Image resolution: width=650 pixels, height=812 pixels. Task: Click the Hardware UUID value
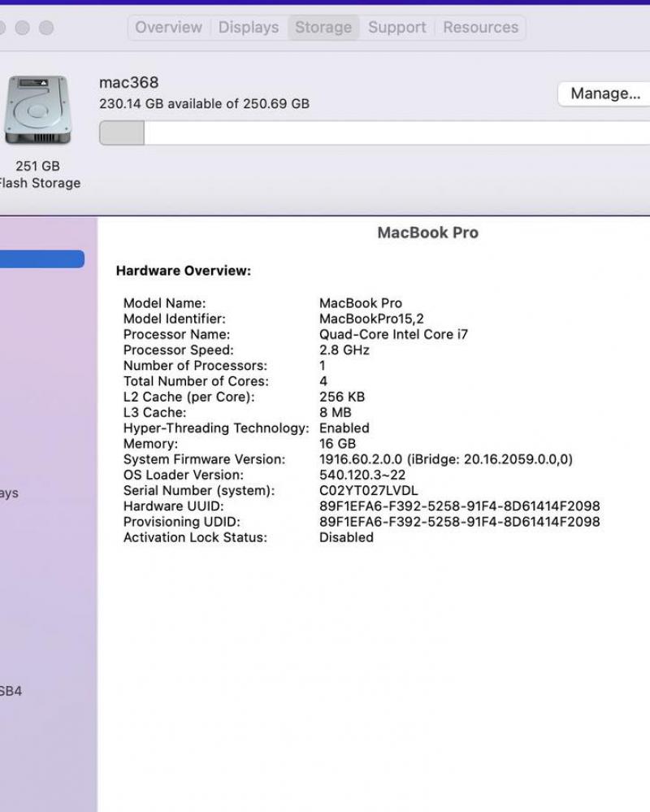(x=459, y=506)
